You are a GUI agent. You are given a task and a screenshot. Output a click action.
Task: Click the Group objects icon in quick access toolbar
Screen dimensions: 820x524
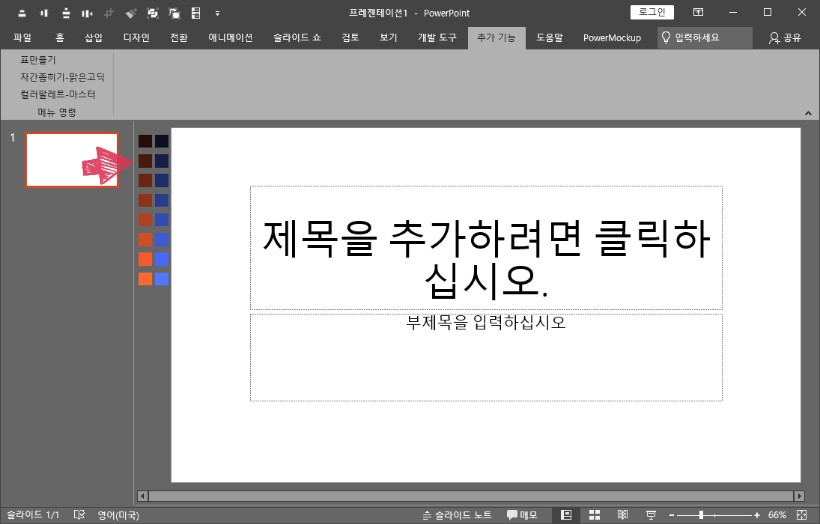(152, 13)
